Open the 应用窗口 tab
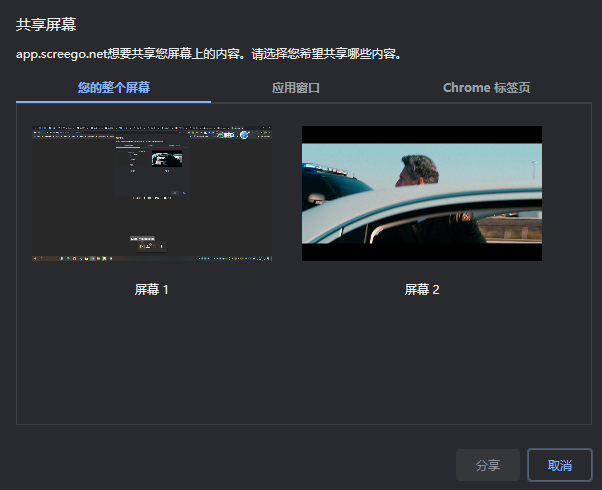The image size is (602, 490). [x=296, y=88]
